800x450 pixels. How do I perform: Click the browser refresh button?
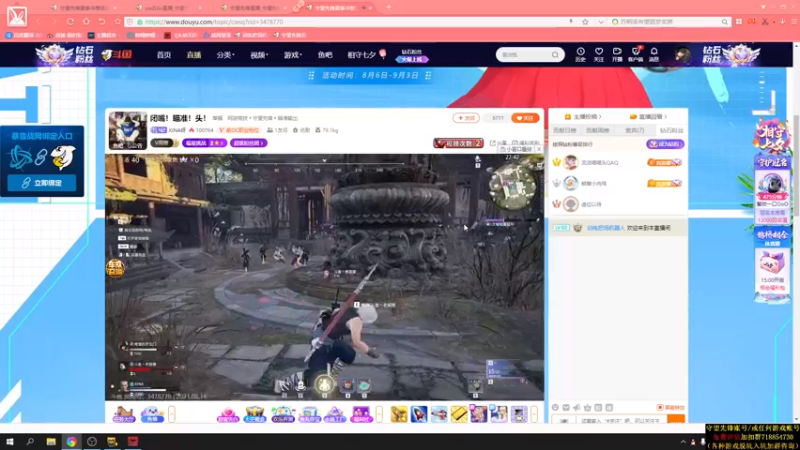[70, 21]
